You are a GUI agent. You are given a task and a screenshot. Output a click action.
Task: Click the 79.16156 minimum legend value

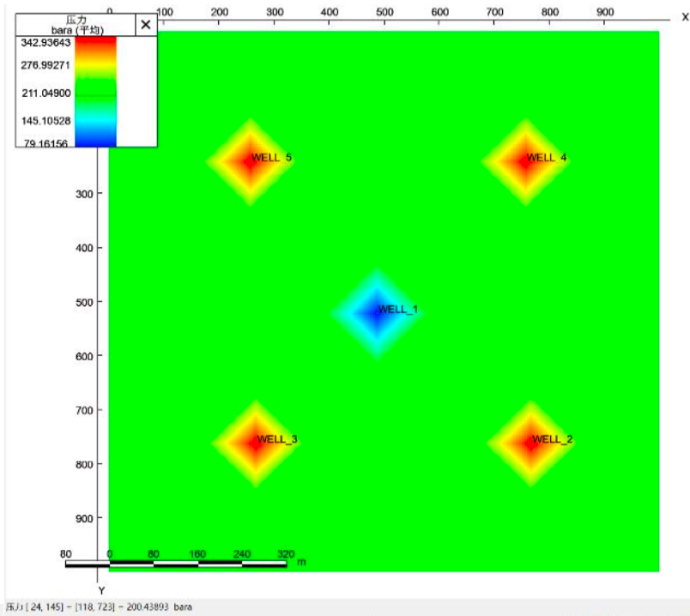[x=45, y=143]
